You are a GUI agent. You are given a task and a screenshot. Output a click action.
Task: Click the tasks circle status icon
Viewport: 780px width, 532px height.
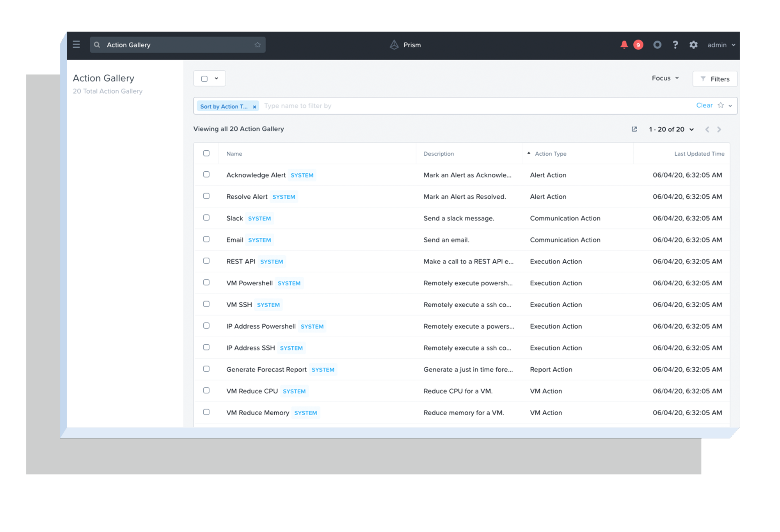[x=657, y=45]
